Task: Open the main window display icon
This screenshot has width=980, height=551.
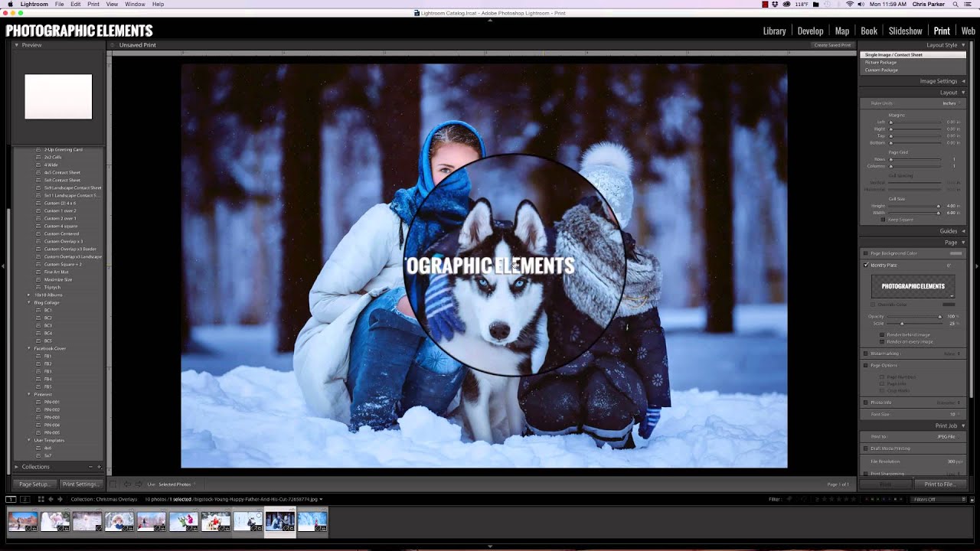Action: 11,499
